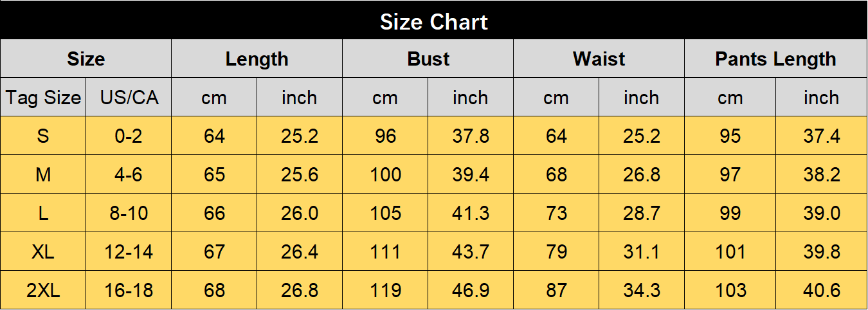Select the Size column header
Screen dimensions: 868x310
click(86, 59)
